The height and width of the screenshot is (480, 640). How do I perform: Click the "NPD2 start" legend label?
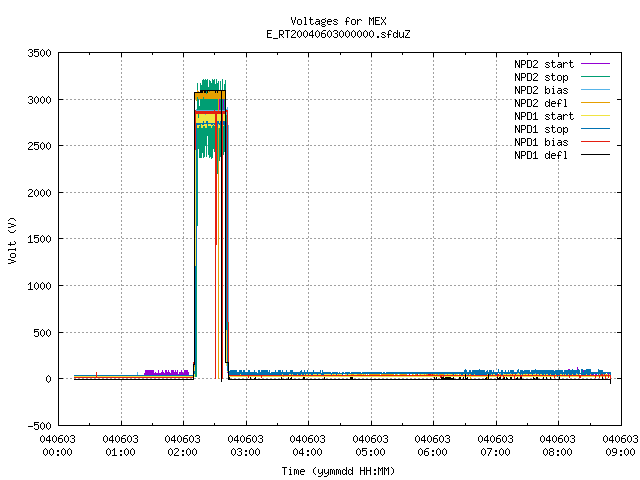[x=544, y=64]
